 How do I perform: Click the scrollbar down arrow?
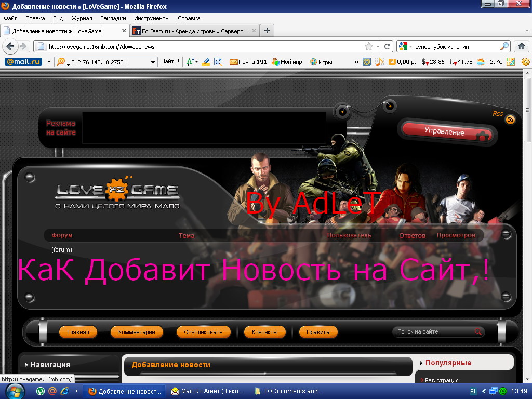pos(527,380)
